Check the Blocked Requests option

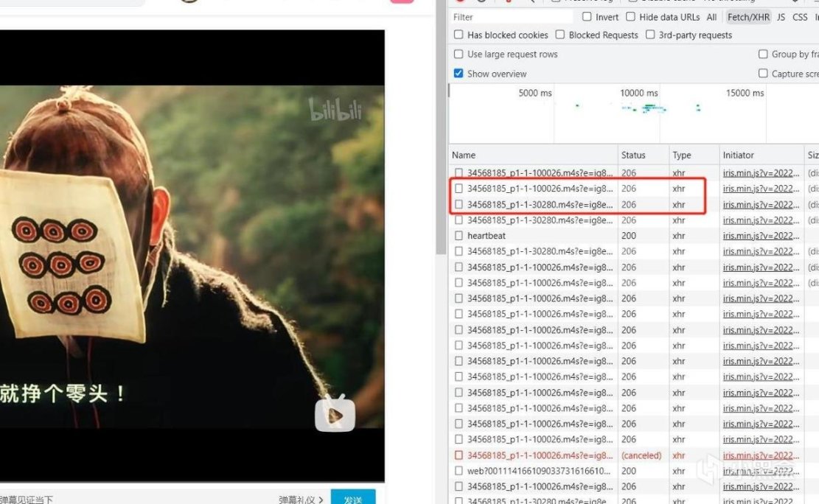pyautogui.click(x=560, y=35)
